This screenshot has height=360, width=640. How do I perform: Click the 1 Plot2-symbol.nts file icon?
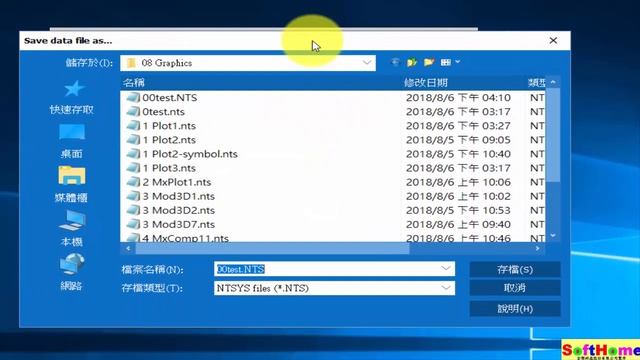click(133, 154)
